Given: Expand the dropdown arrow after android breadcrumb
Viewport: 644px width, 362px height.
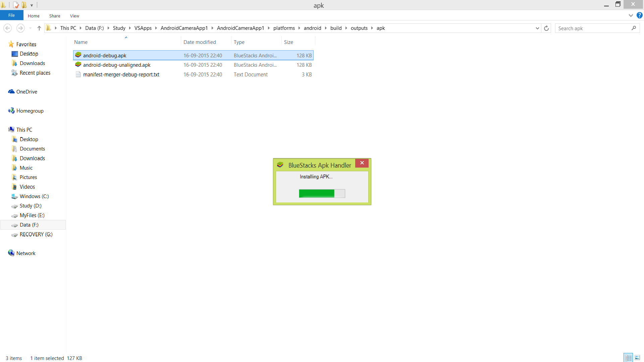Looking at the screenshot, I should (x=326, y=28).
